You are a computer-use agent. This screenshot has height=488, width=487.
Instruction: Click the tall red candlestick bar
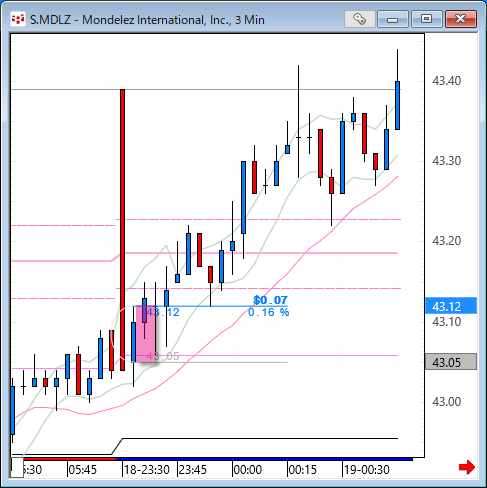122,230
